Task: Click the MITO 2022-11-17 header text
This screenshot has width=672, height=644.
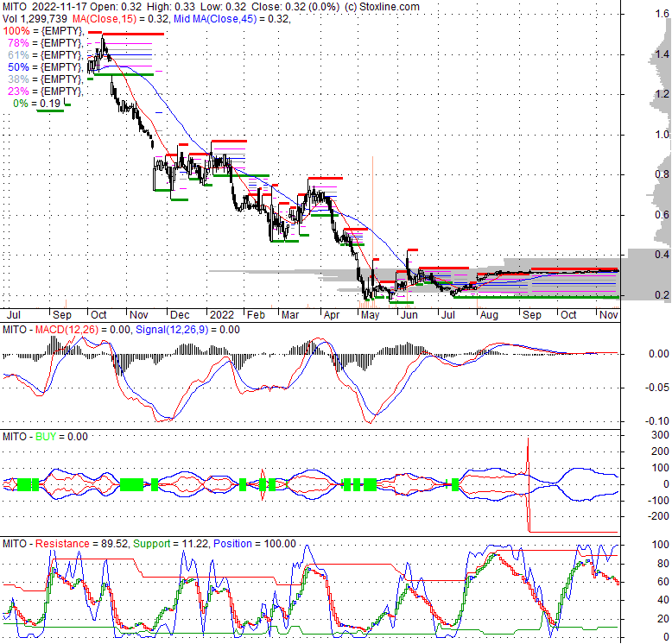Action: pyautogui.click(x=42, y=7)
